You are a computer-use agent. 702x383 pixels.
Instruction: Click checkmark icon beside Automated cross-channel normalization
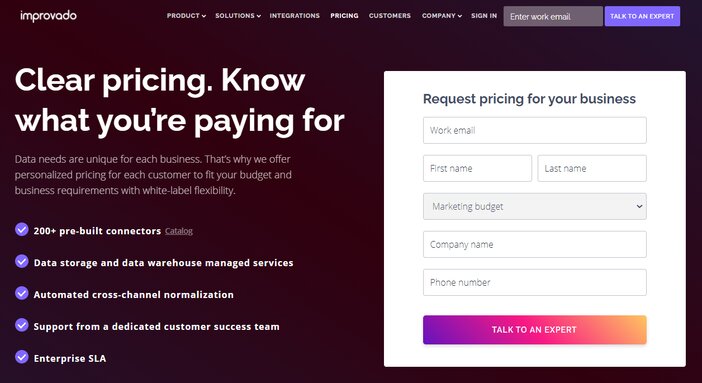tap(21, 293)
